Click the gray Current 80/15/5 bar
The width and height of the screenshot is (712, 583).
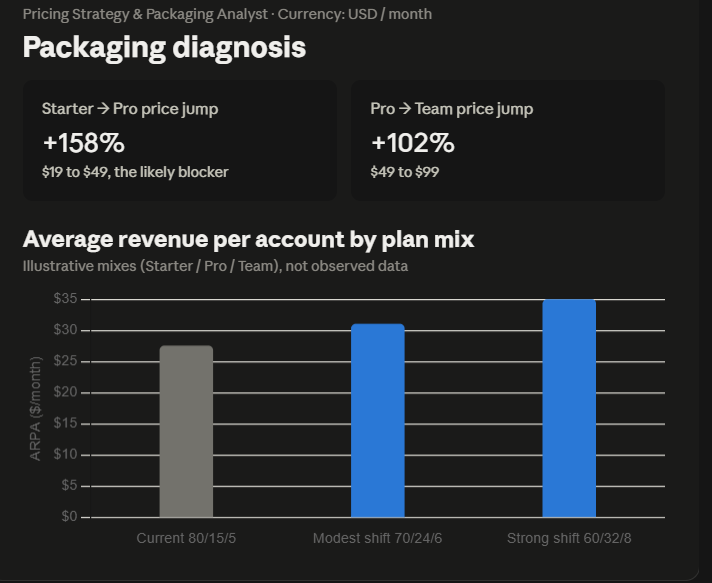tap(186, 431)
